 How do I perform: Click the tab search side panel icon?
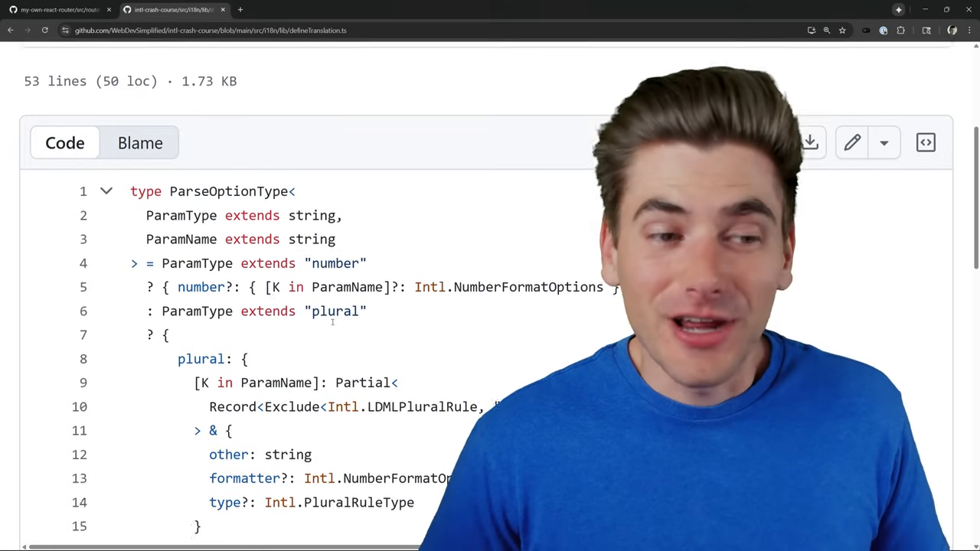(926, 31)
